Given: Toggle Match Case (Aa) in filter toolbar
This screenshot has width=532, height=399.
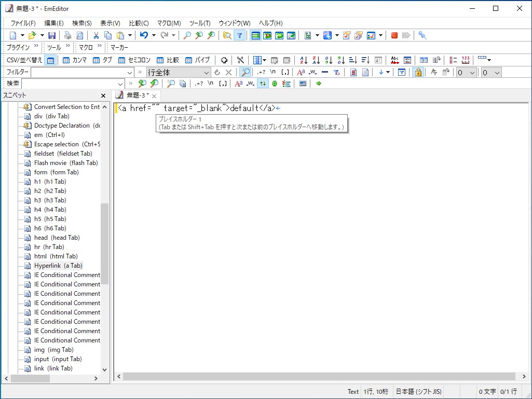Looking at the screenshot, I should click(x=301, y=72).
